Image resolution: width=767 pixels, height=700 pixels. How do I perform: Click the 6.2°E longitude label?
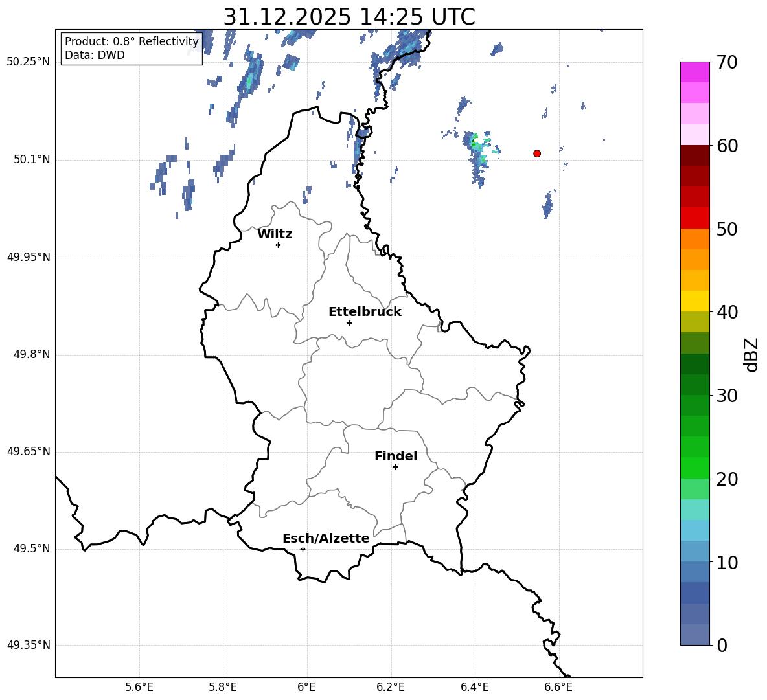(391, 687)
